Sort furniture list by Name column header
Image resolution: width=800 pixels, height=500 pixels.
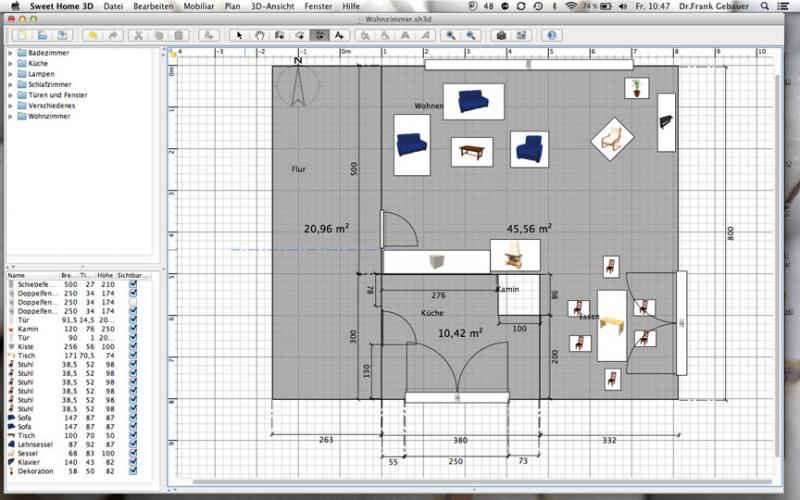click(x=18, y=275)
